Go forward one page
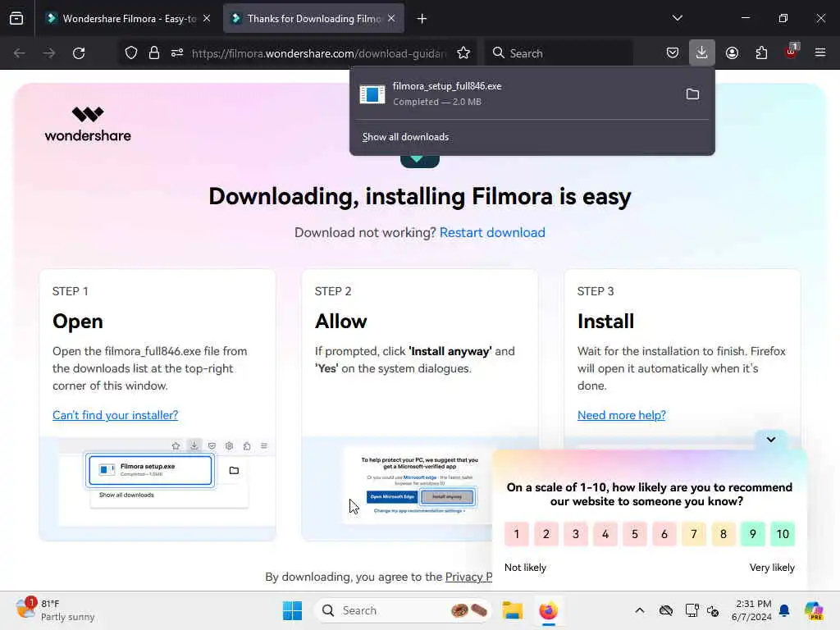 point(48,53)
